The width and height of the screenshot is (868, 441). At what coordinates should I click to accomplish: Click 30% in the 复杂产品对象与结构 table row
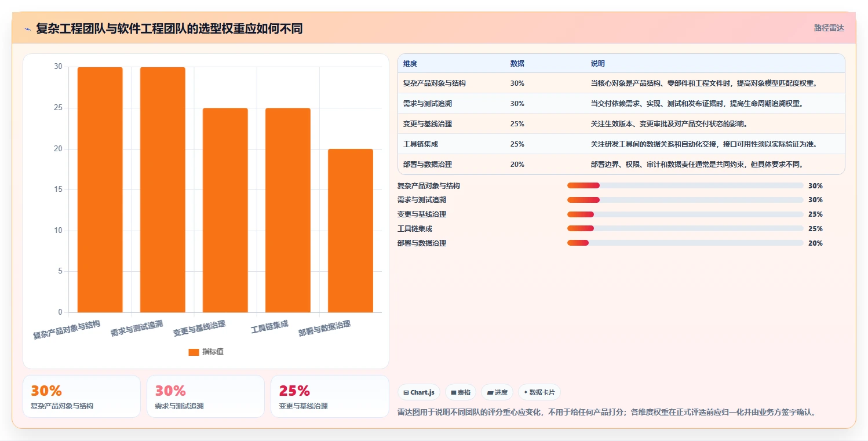[x=517, y=83]
